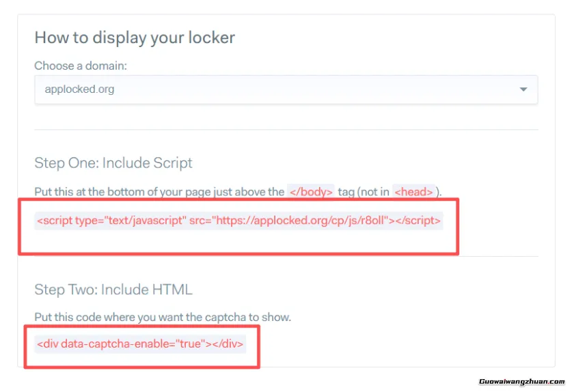Click the "Step One: Include Script" heading

(x=113, y=163)
